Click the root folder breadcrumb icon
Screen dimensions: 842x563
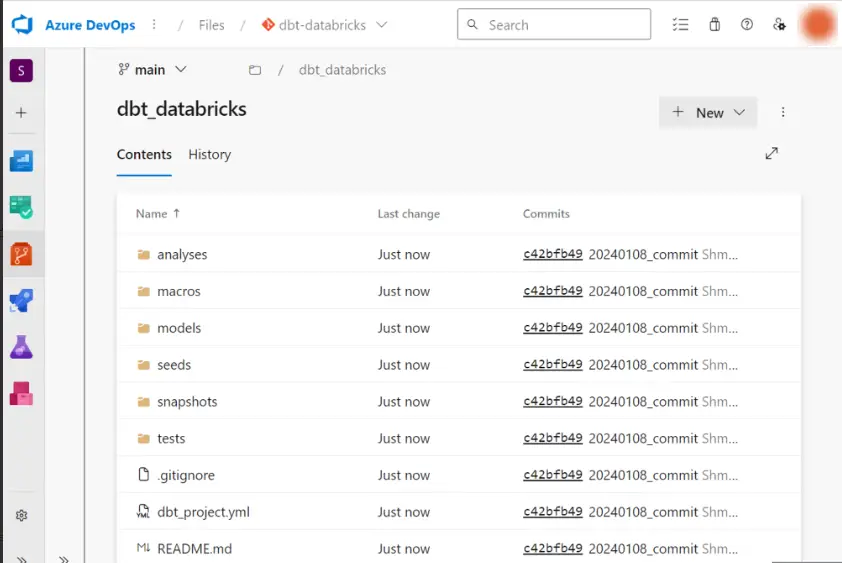tap(255, 70)
